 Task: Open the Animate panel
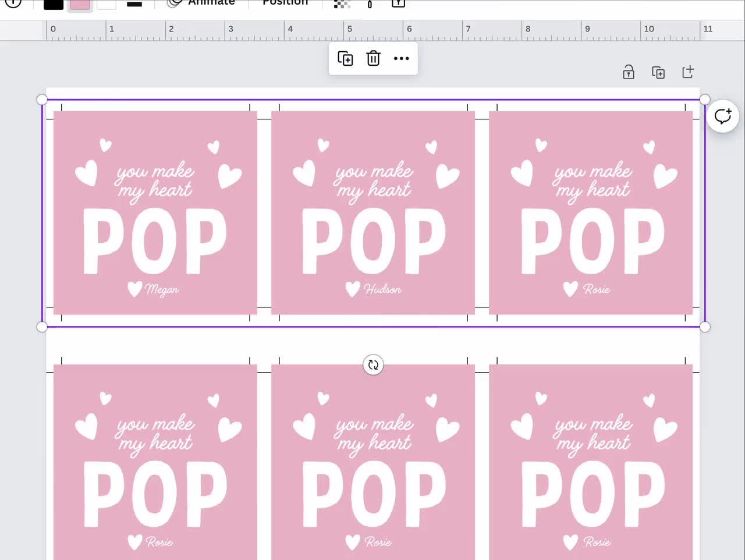pos(211,3)
